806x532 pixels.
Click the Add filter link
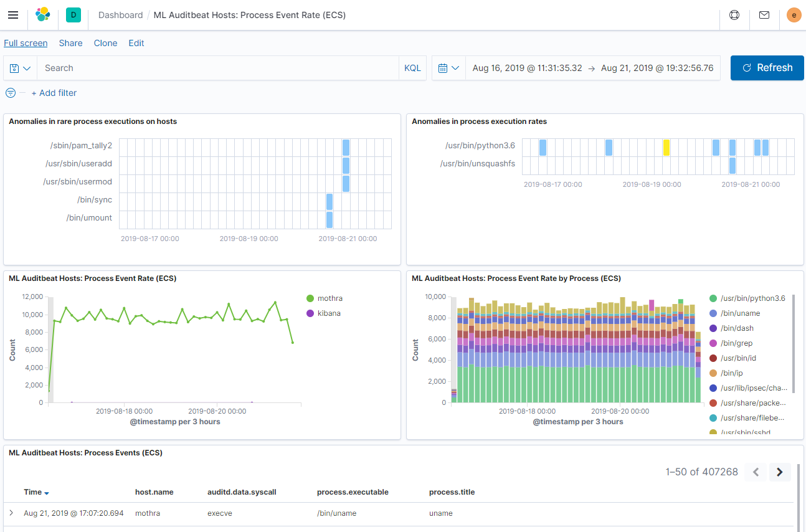pyautogui.click(x=54, y=93)
